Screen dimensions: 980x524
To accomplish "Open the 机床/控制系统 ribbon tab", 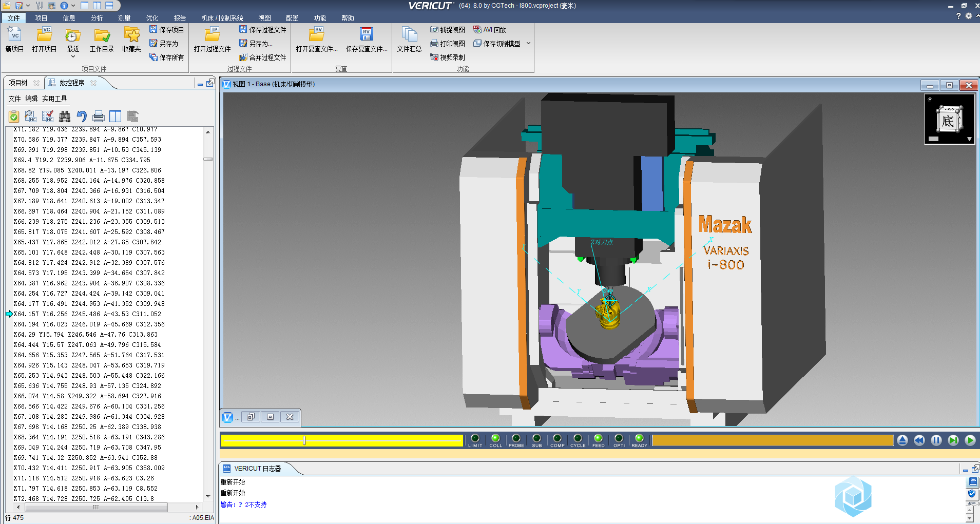I will tap(222, 18).
